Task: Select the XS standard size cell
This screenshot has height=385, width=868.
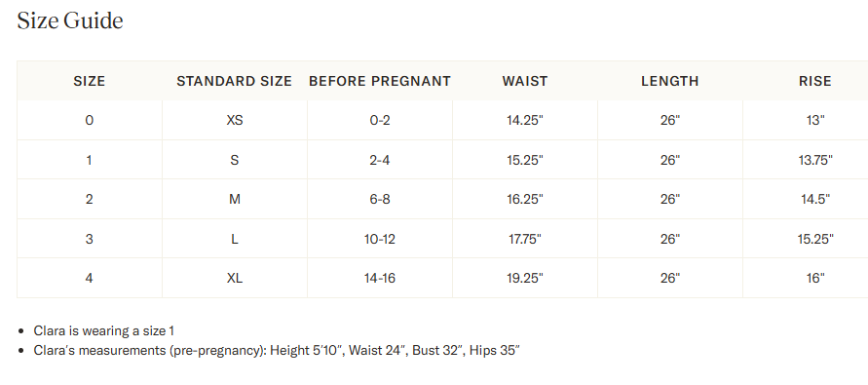Action: pos(235,120)
